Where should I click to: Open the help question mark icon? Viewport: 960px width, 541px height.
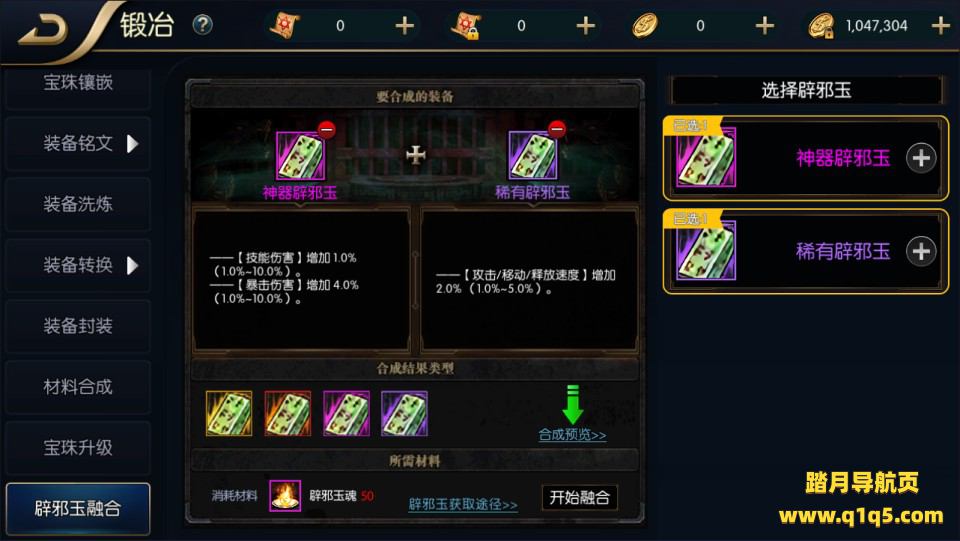[x=203, y=25]
